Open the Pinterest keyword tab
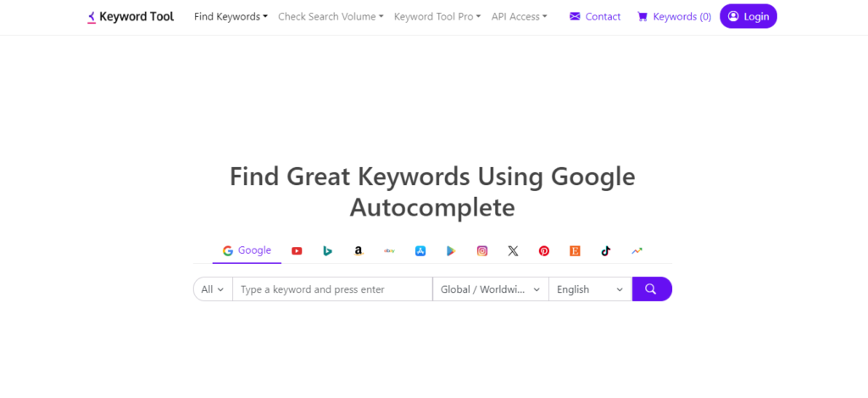The image size is (868, 398). coord(544,251)
